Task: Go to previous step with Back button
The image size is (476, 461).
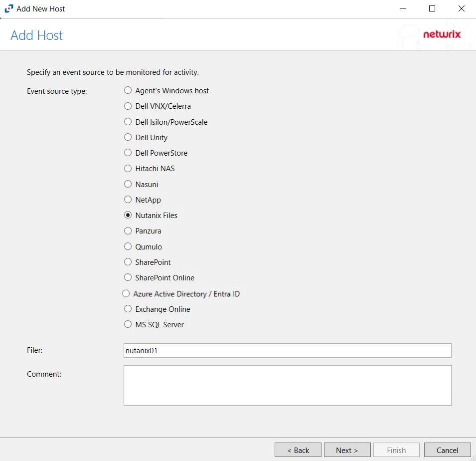Action: pyautogui.click(x=298, y=450)
